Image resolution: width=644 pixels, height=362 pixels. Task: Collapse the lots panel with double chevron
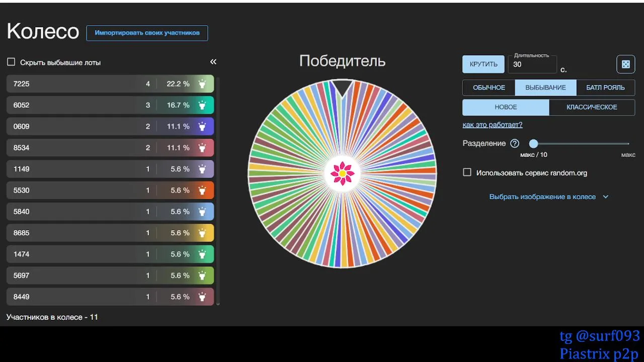[213, 62]
